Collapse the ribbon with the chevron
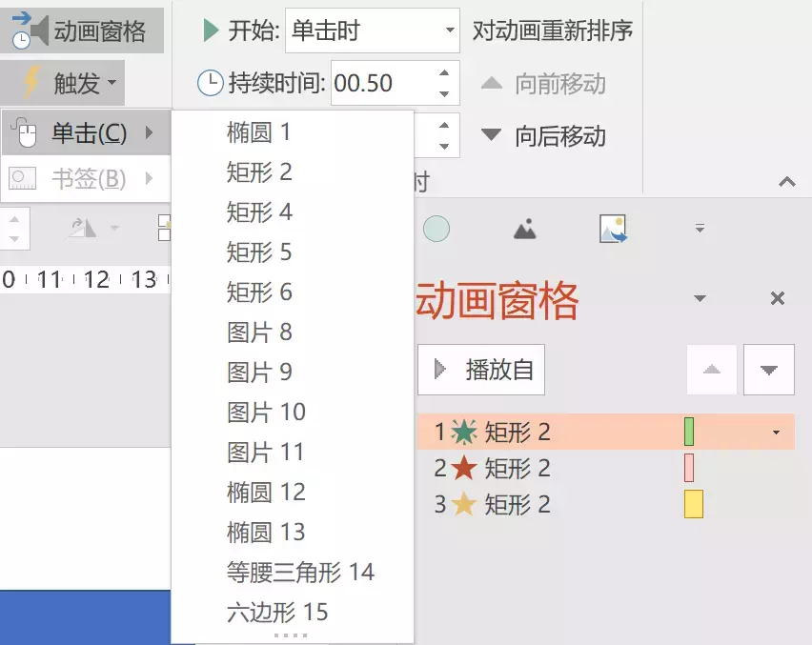This screenshot has height=645, width=812. click(x=786, y=181)
